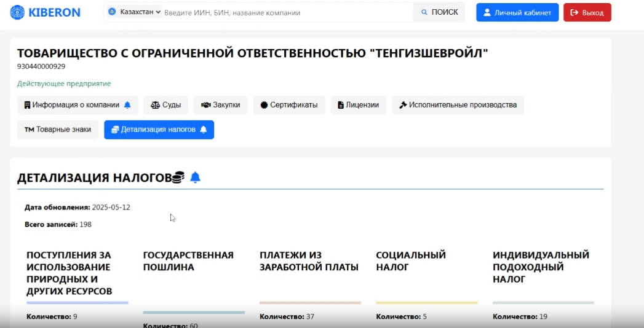
Task: Click the company name ТЕНГИЗШЕВРОЙЛ heading
Action: coord(253,53)
